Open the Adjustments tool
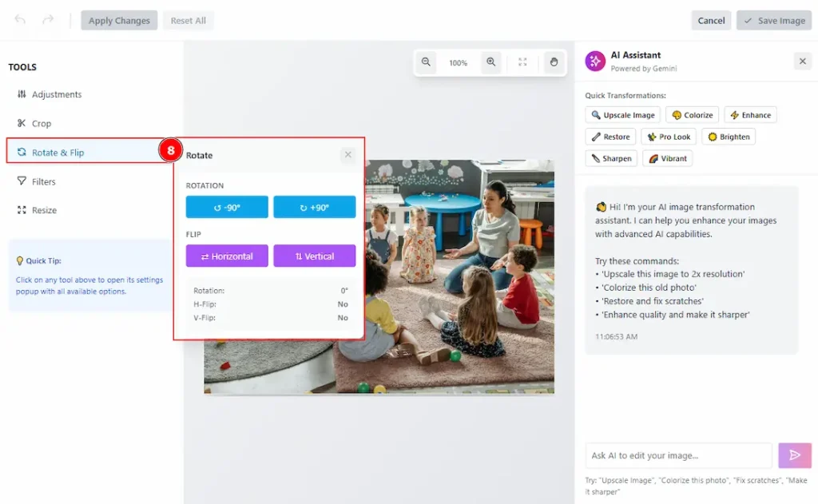This screenshot has height=504, width=818. pos(56,94)
